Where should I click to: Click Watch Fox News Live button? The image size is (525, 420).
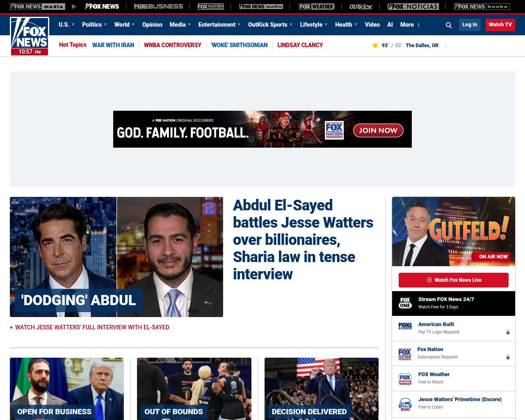[x=454, y=280]
